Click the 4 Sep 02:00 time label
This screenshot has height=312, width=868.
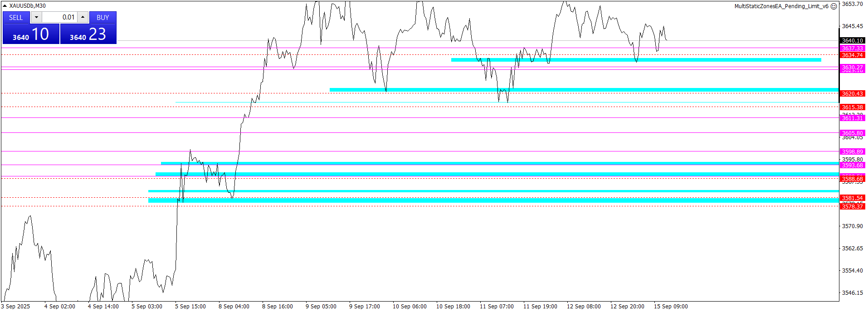60,307
